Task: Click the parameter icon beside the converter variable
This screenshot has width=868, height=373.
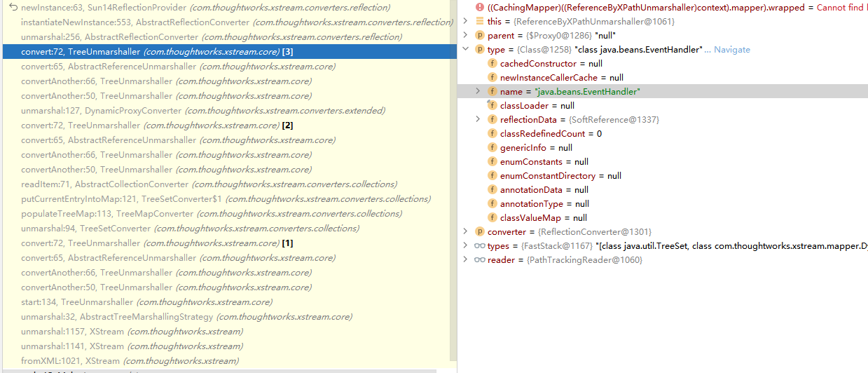Action: pos(480,232)
